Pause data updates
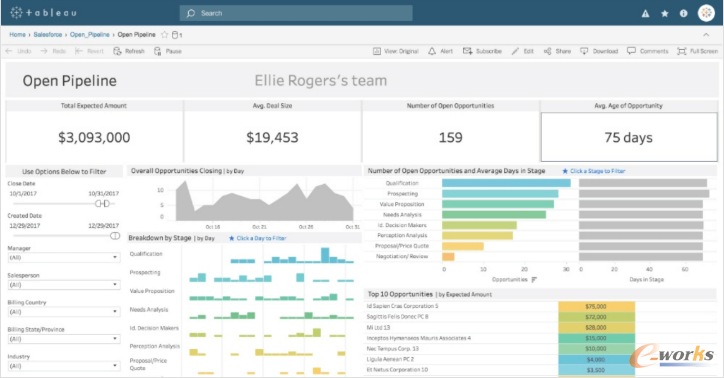The image size is (724, 378). tap(168, 51)
